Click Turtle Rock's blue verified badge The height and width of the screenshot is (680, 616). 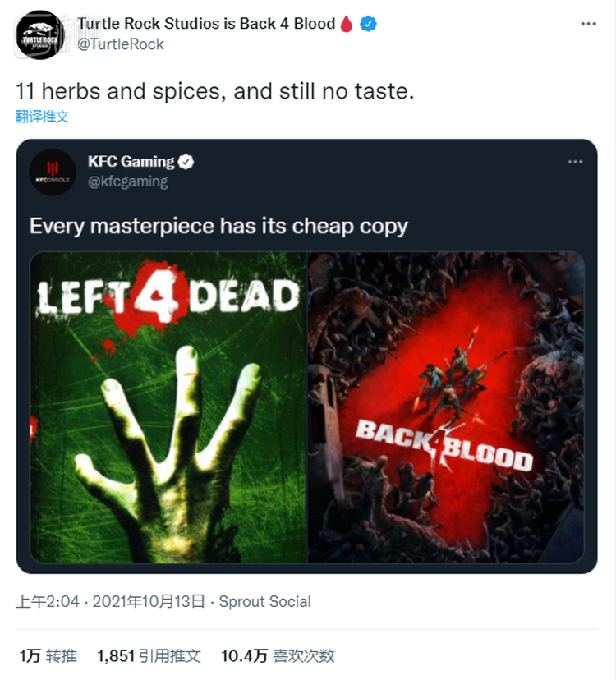point(369,23)
